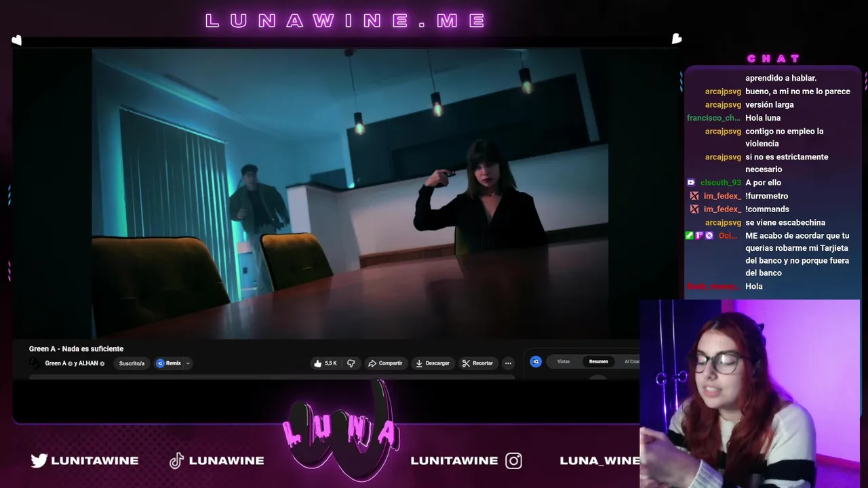Click arcajpsvg beside 'se viene escabechina'

(x=723, y=223)
